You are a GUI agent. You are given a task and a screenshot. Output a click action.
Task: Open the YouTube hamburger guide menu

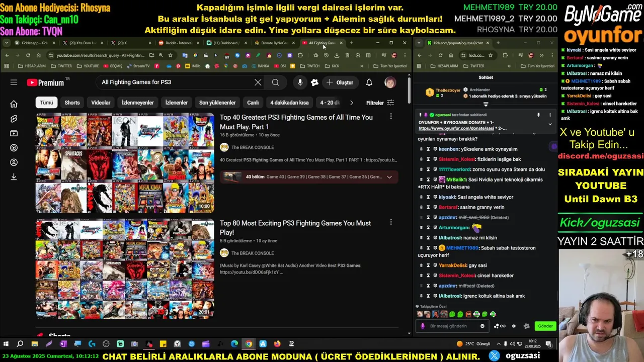14,82
